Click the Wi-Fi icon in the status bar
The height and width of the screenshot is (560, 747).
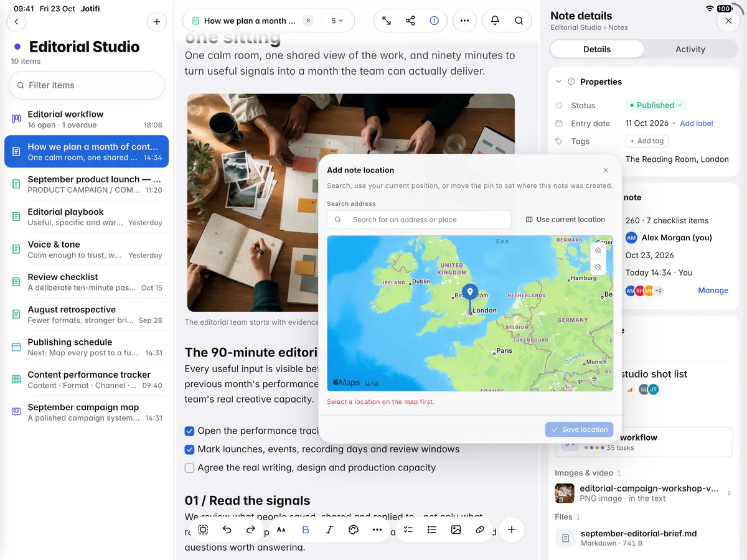[x=710, y=9]
